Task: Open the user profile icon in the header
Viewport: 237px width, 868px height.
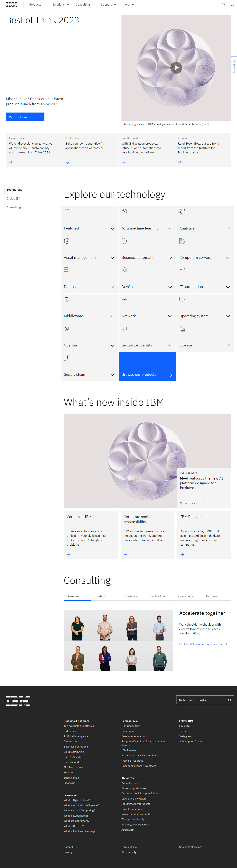Action: (232, 4)
